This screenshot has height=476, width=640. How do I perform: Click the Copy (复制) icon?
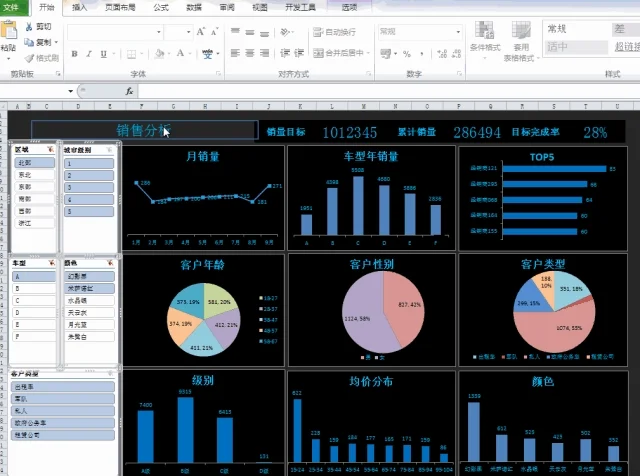pos(29,42)
